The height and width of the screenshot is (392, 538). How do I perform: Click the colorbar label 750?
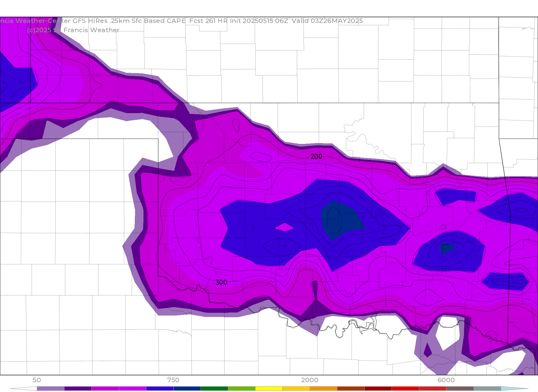click(x=173, y=380)
